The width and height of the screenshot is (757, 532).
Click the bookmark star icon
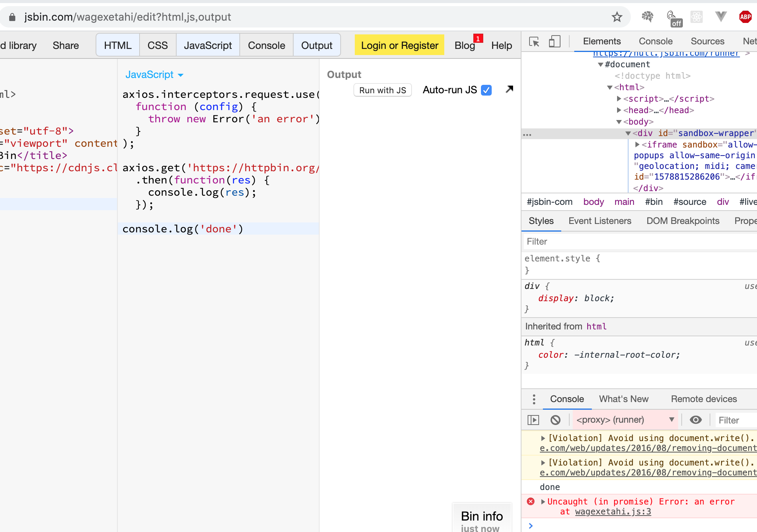click(x=617, y=17)
